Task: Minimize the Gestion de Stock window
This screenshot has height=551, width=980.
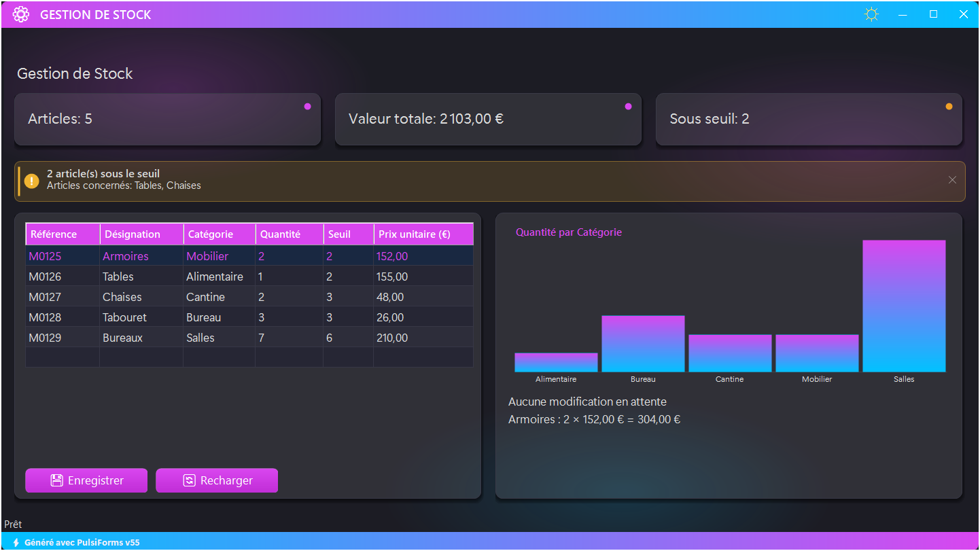Action: (x=903, y=14)
